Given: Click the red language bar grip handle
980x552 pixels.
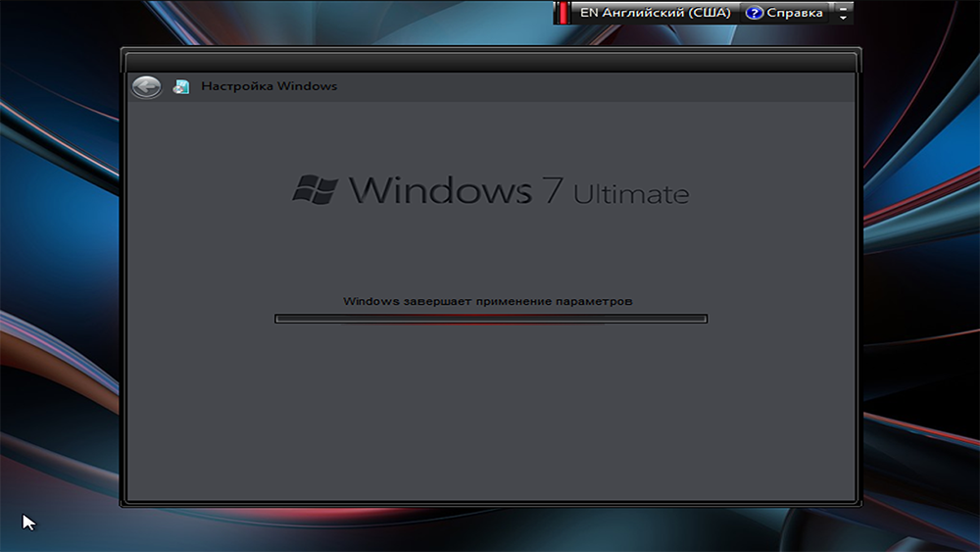Looking at the screenshot, I should pos(563,13).
